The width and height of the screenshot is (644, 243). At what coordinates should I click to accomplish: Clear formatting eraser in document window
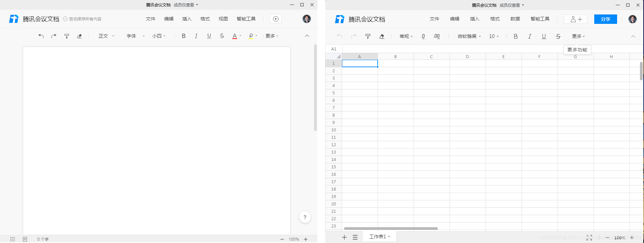(x=79, y=36)
